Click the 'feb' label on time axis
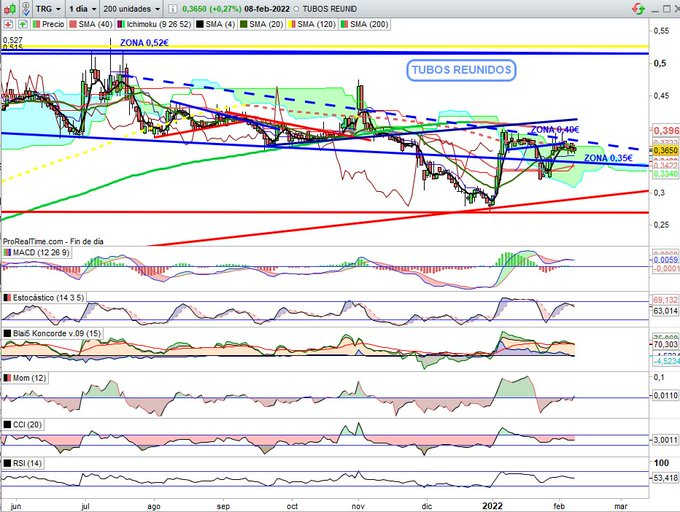The width and height of the screenshot is (680, 512). pos(560,506)
